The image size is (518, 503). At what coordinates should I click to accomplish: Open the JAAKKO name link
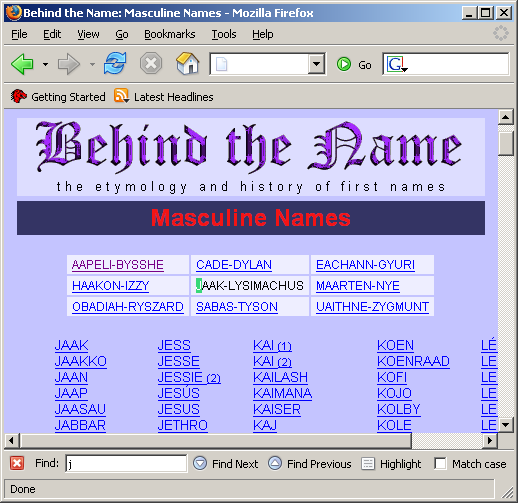[81, 361]
